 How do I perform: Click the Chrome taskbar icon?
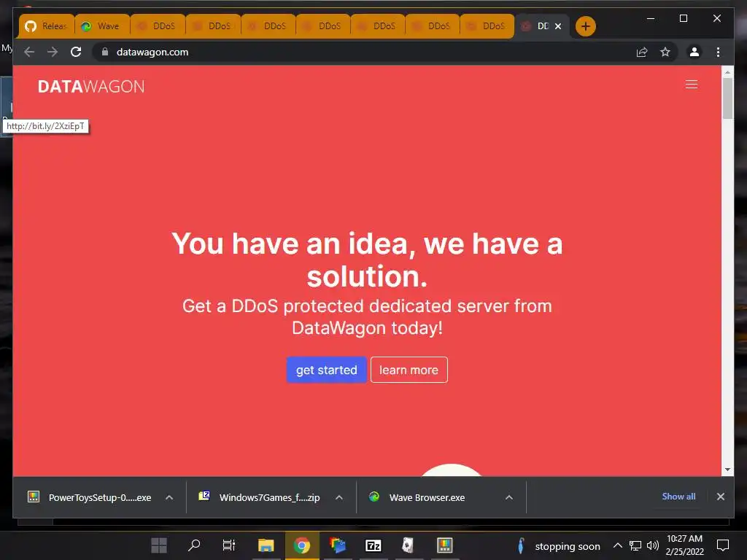coord(301,545)
